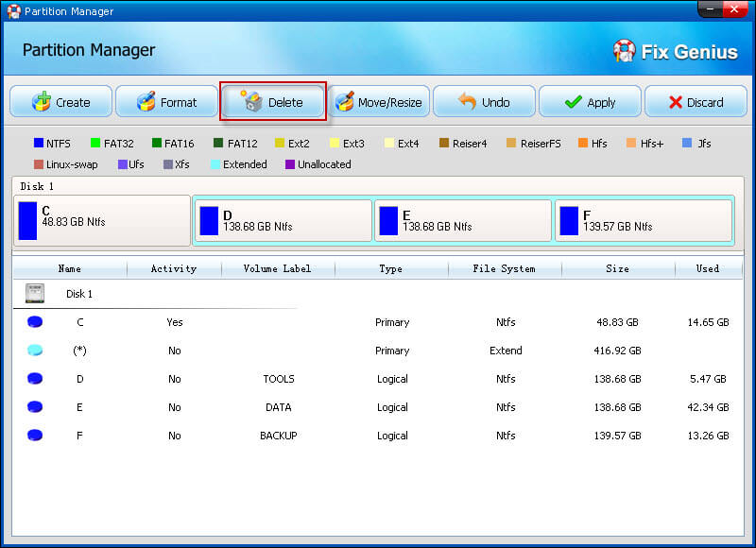Viewport: 756px width, 548px height.
Task: Select the BACKUP volume label cell
Action: point(279,436)
